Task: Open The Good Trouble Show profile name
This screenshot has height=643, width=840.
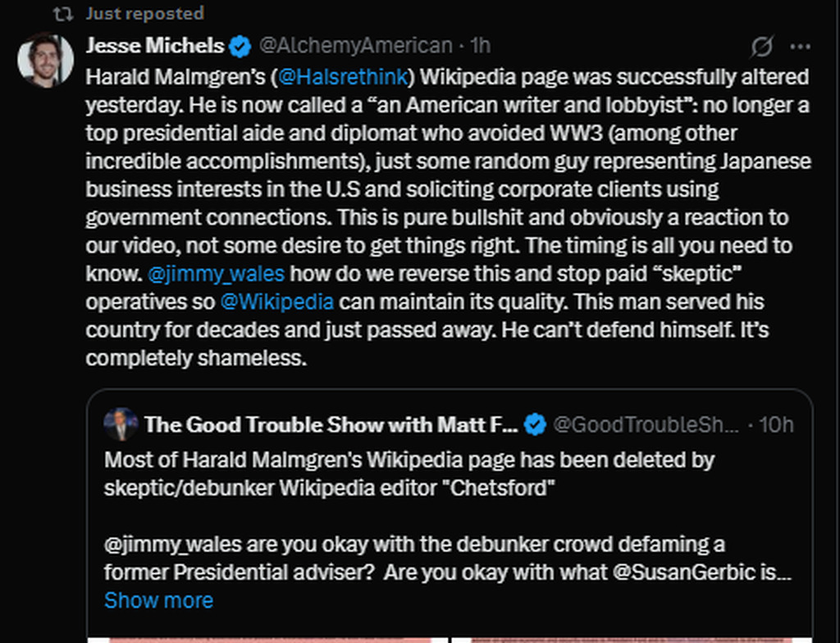Action: 331,424
